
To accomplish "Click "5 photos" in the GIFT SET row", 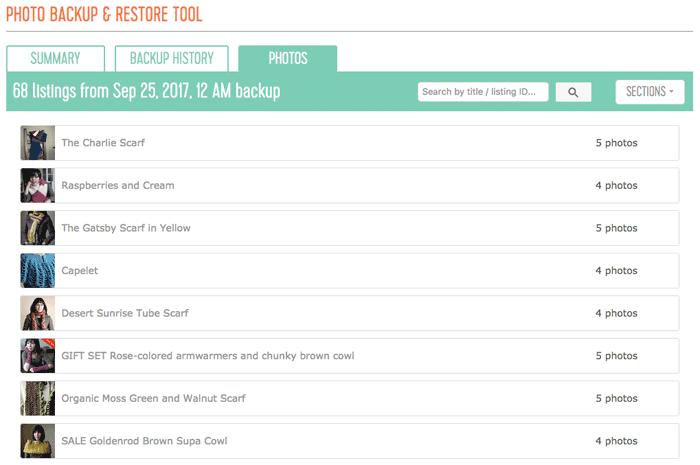I will (617, 356).
